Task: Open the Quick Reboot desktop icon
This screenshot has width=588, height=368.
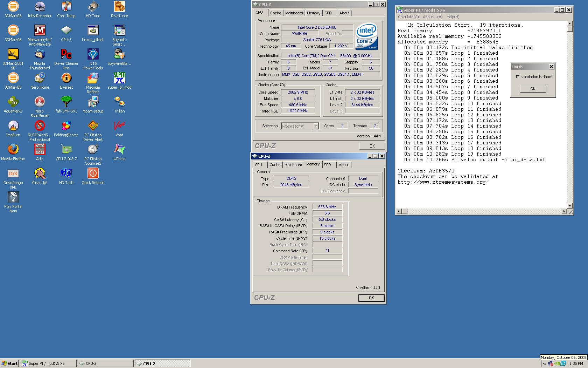Action: (93, 176)
